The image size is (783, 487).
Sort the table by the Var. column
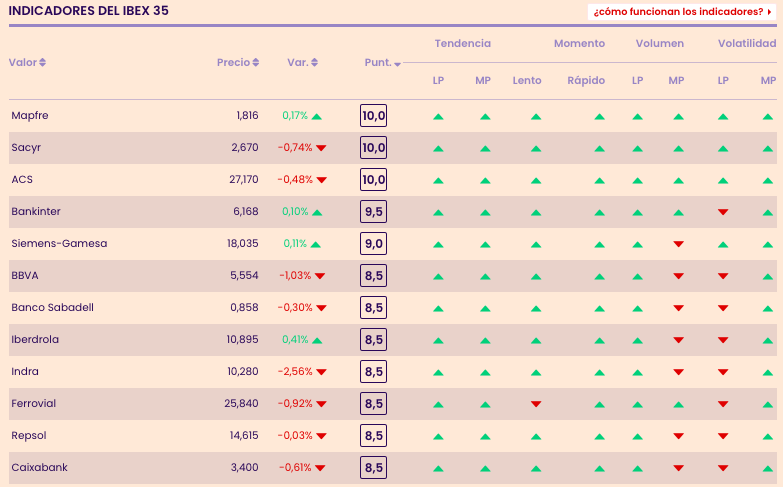[302, 62]
